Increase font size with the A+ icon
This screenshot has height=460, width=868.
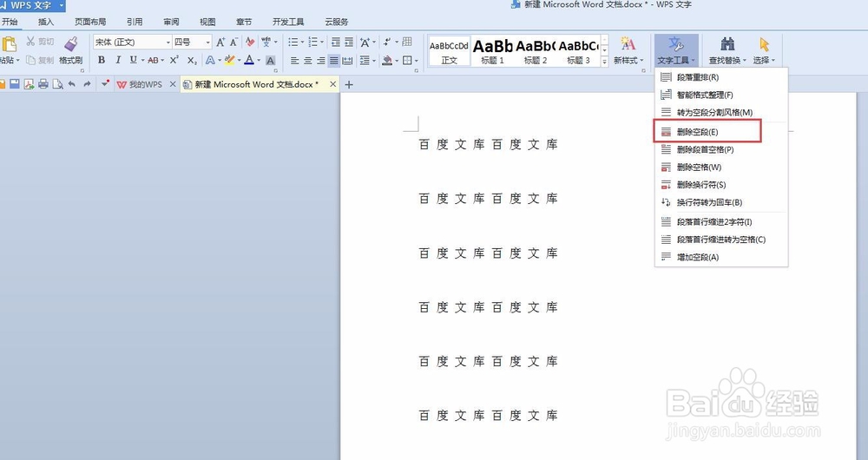pos(220,42)
